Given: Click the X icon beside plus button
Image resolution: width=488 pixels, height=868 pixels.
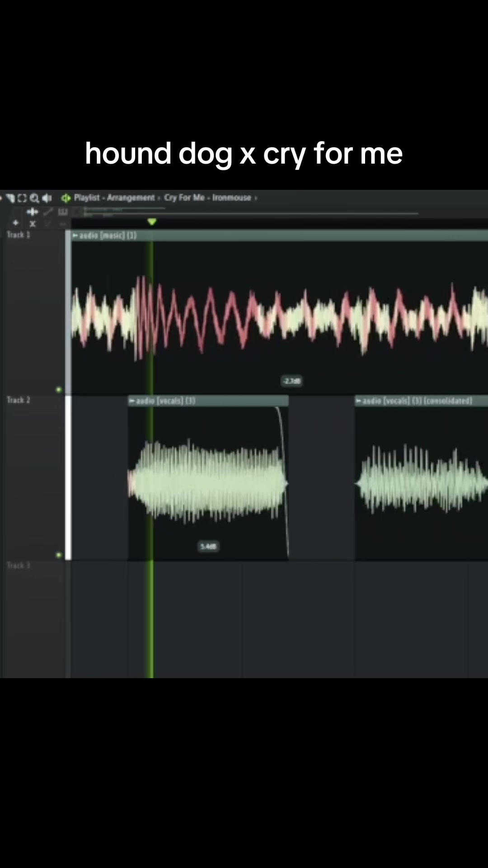Looking at the screenshot, I should click(33, 223).
